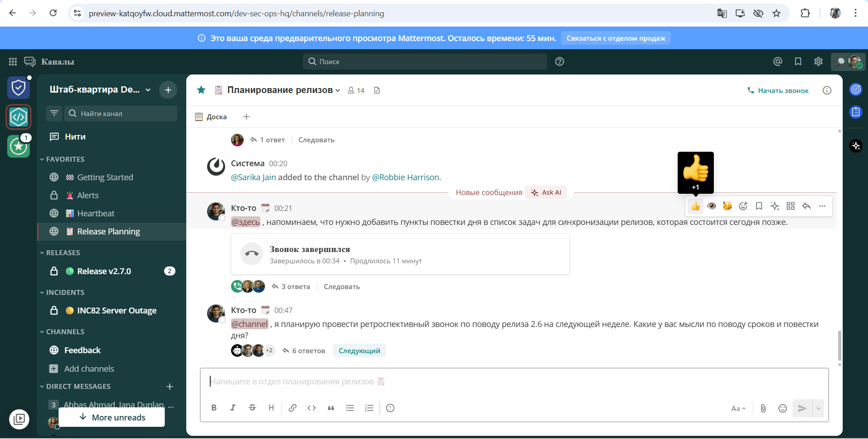Viewport: 868px width, 439px height.
Task: Add thumbs up reaction to the message
Action: point(696,206)
